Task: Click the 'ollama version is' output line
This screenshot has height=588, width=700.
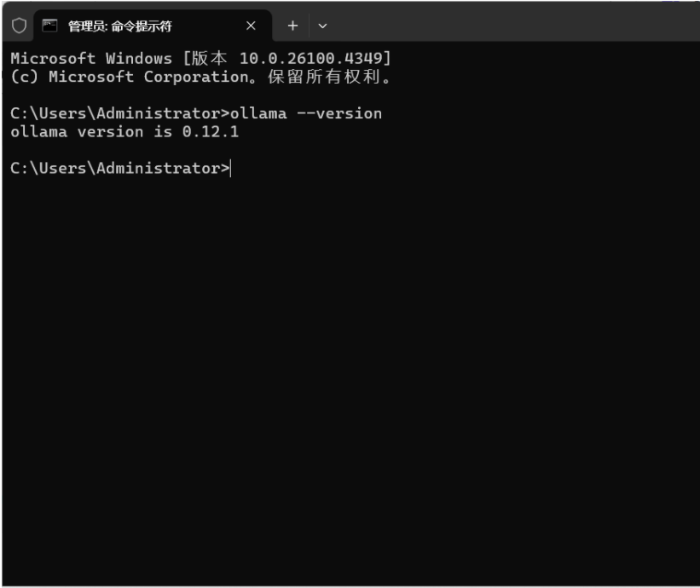Action: (92, 131)
